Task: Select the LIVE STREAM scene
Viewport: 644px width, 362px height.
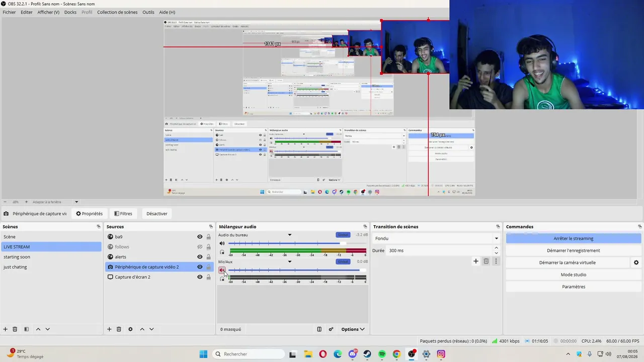Action: (51, 247)
